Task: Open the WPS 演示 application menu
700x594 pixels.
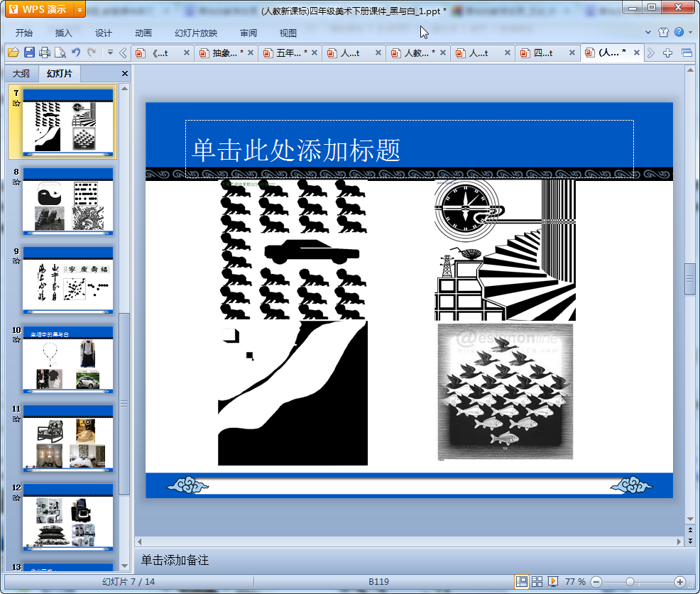Action: coord(40,9)
